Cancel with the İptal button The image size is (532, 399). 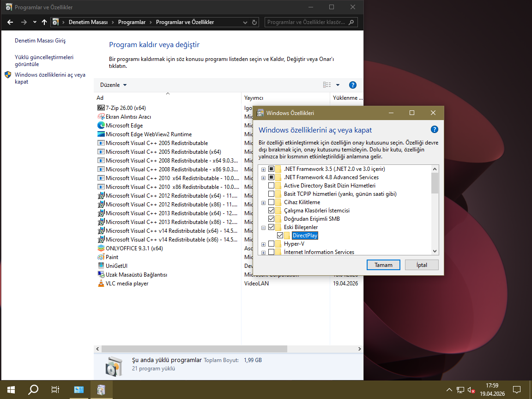tap(422, 265)
